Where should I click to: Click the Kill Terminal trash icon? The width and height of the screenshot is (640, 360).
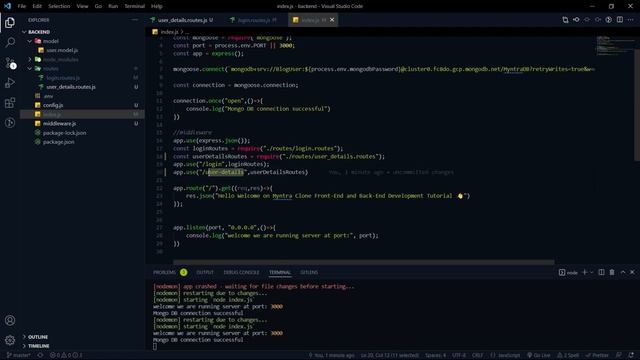pyautogui.click(x=612, y=272)
